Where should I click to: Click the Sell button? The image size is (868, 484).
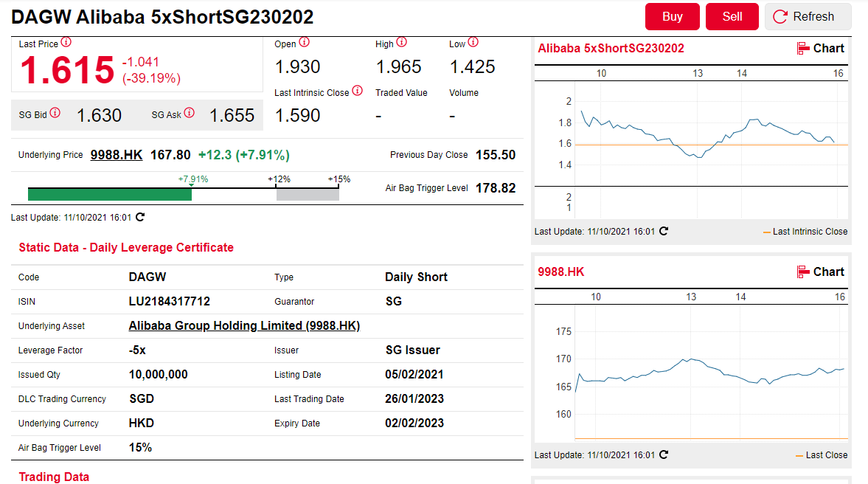732,17
